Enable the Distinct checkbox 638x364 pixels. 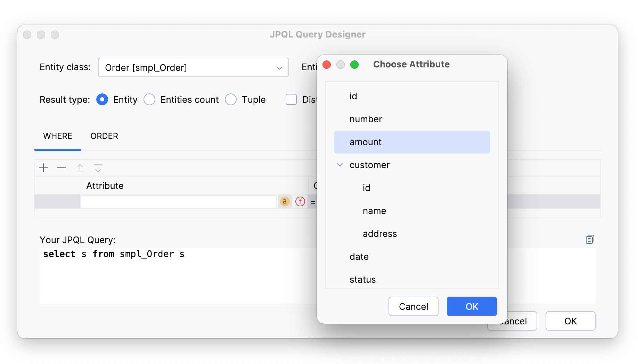pos(291,100)
